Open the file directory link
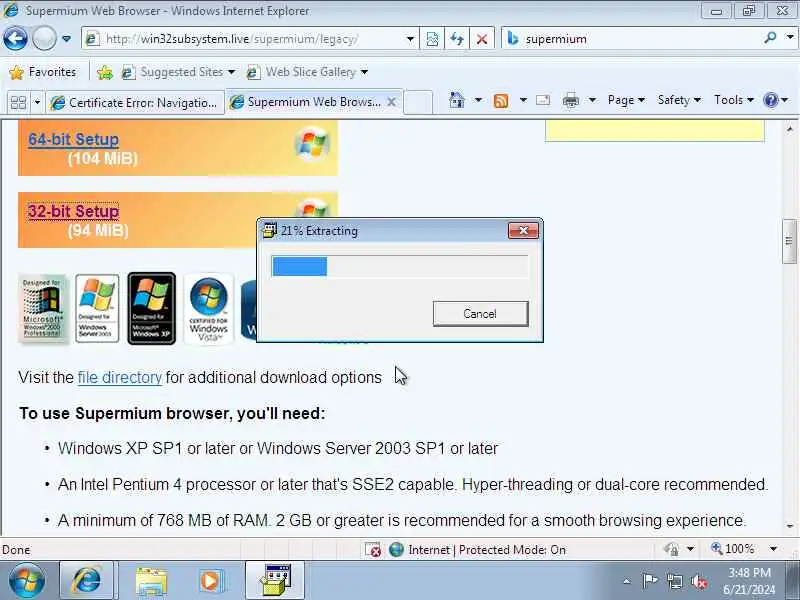The height and width of the screenshot is (600, 800). click(119, 378)
